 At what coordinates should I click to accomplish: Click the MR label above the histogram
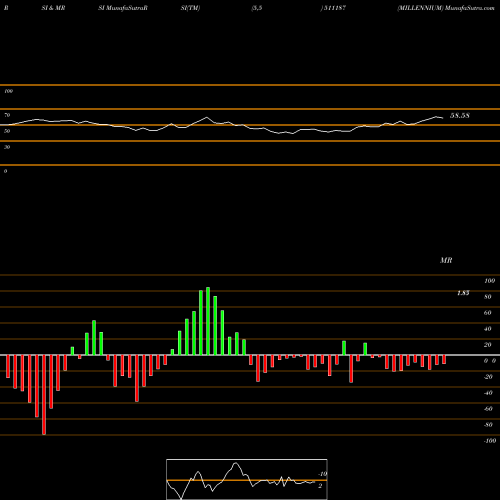click(446, 260)
